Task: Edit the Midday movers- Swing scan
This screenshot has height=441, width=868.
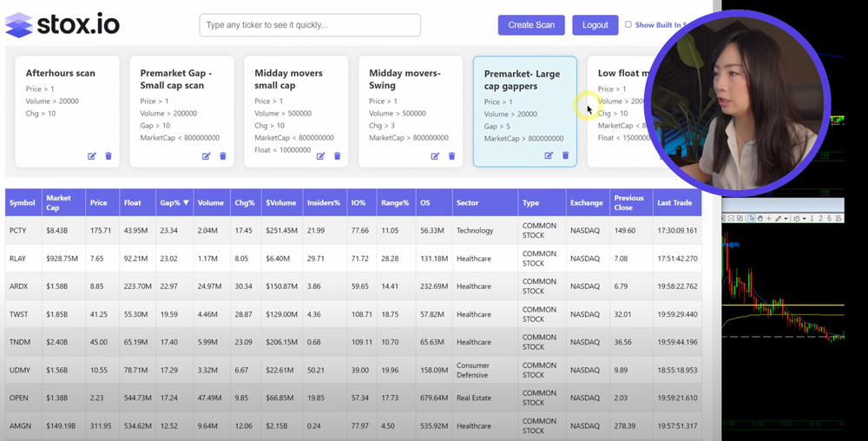Action: pyautogui.click(x=435, y=156)
